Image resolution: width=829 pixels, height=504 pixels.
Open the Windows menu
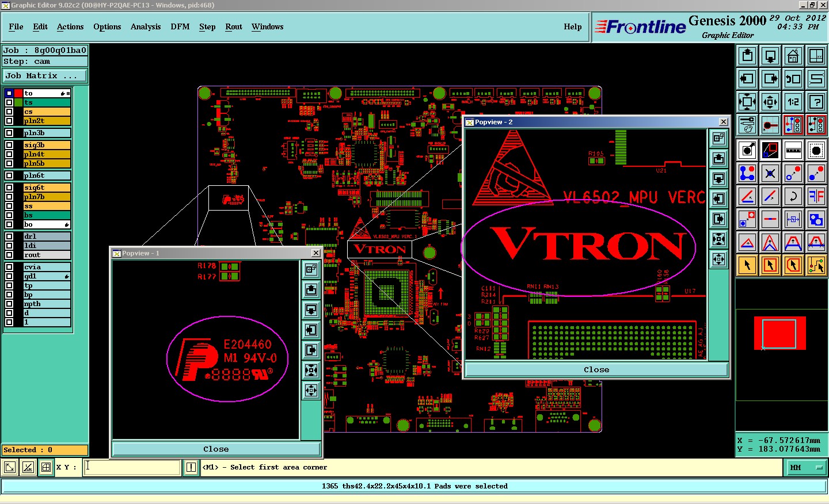(268, 26)
